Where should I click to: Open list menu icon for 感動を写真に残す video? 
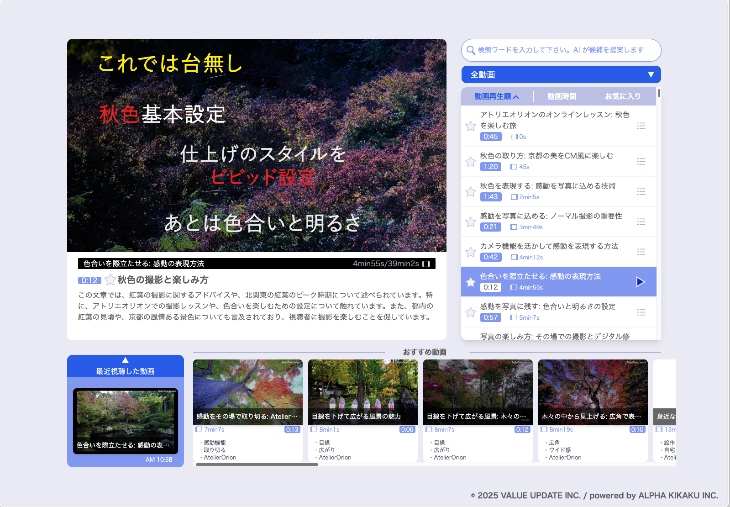pos(641,312)
